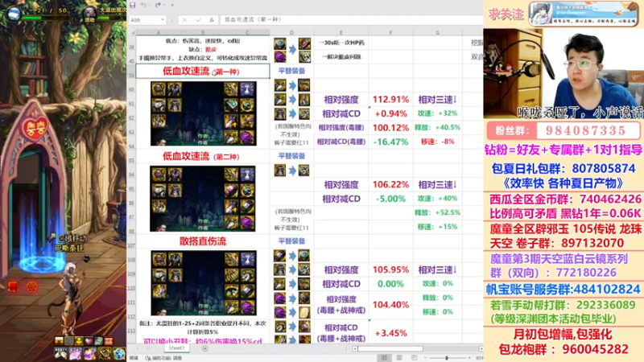Select all cells with the corner triangle
This screenshot has height=362, width=644.
132,32
